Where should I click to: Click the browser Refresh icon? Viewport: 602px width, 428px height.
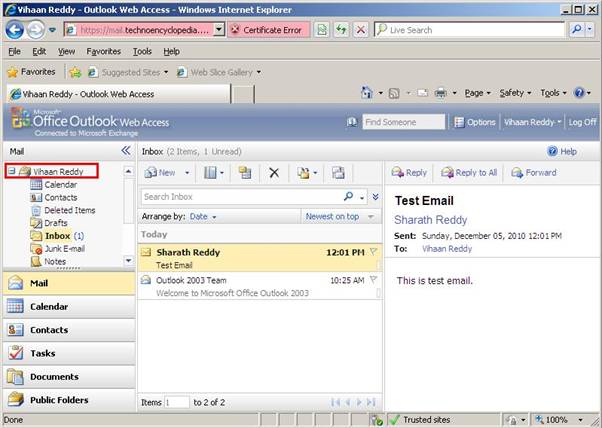[x=341, y=30]
